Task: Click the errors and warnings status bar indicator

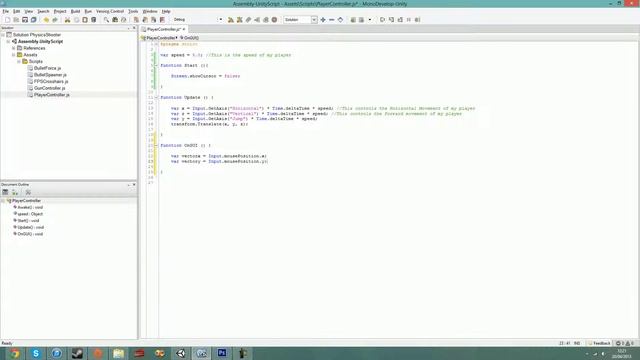Action: [x=625, y=343]
